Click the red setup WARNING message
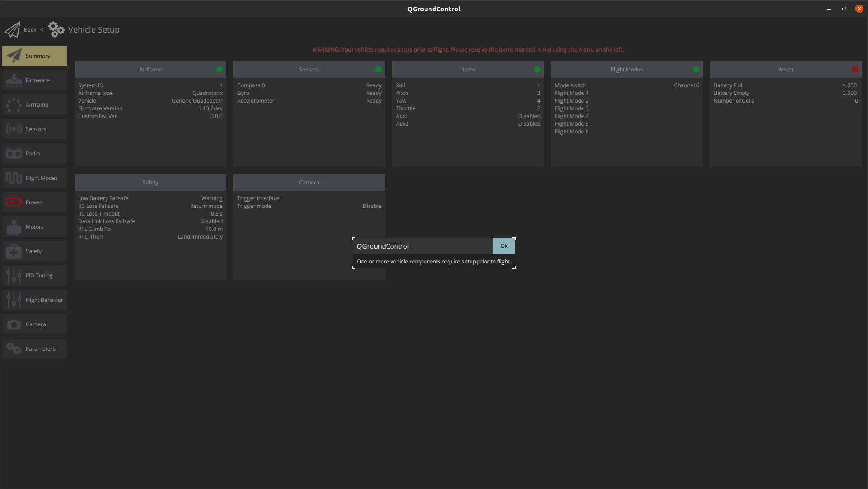Image resolution: width=868 pixels, height=489 pixels. (468, 50)
